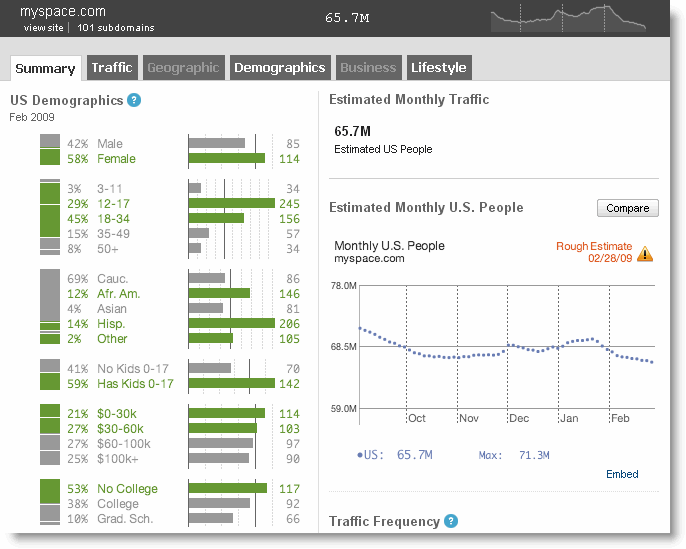Click the Female green index bar
This screenshot has height=549, width=686.
pos(227,158)
